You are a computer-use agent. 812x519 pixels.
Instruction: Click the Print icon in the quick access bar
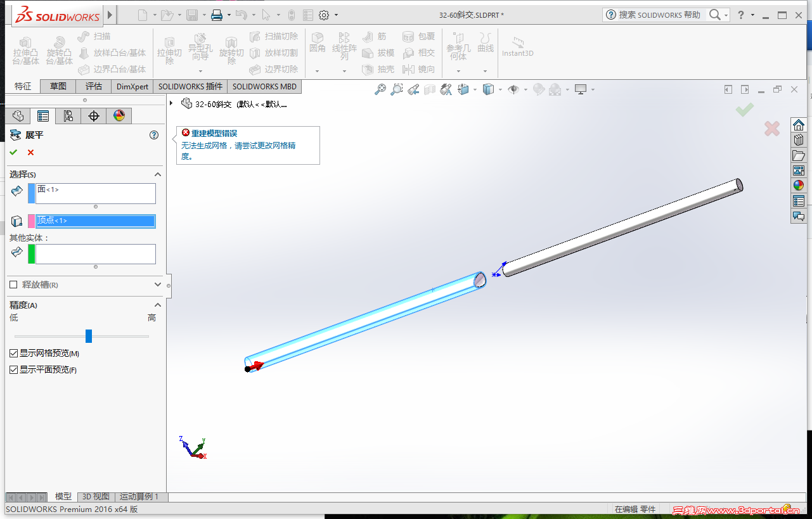[217, 15]
